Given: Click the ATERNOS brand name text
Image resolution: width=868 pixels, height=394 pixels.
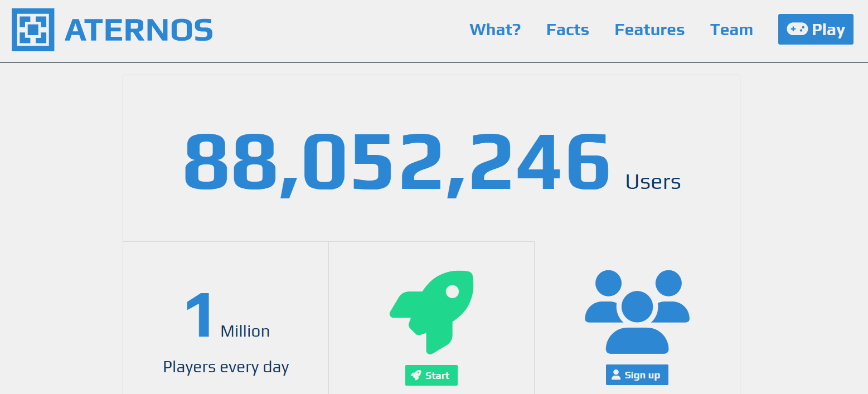Looking at the screenshot, I should (x=139, y=30).
